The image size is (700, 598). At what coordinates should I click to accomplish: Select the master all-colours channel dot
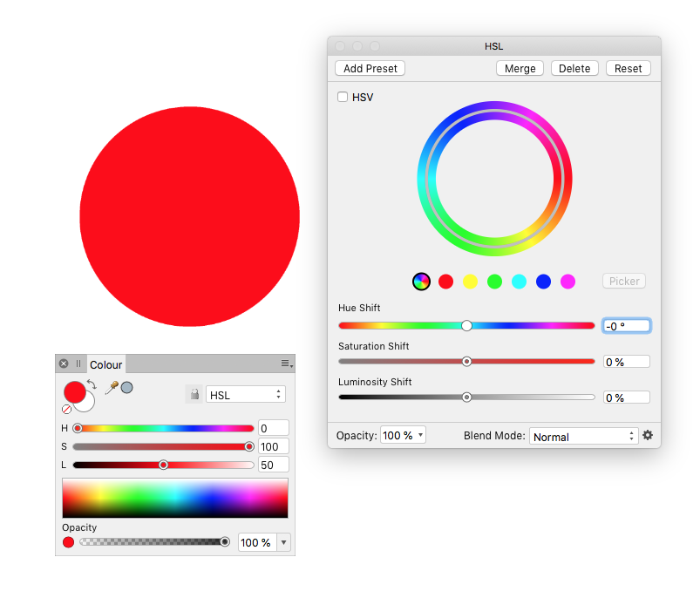pyautogui.click(x=421, y=282)
